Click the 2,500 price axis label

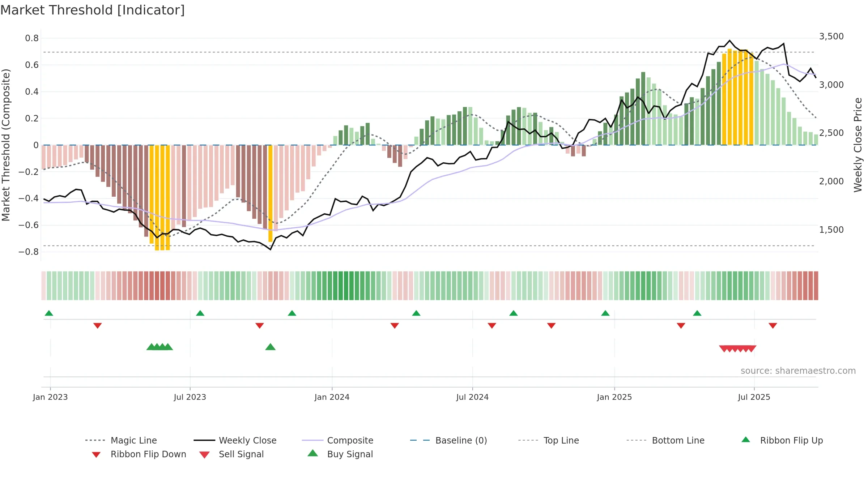(831, 133)
